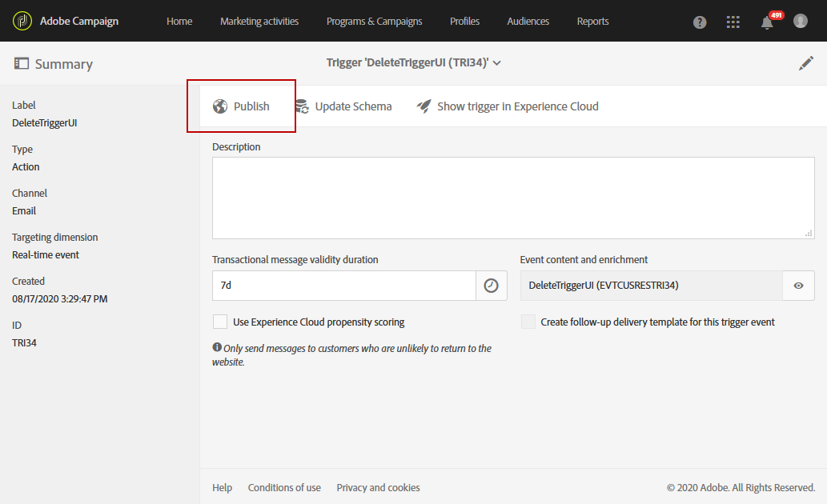The height and width of the screenshot is (504, 827).
Task: Click Update Schema button text
Action: (x=353, y=106)
